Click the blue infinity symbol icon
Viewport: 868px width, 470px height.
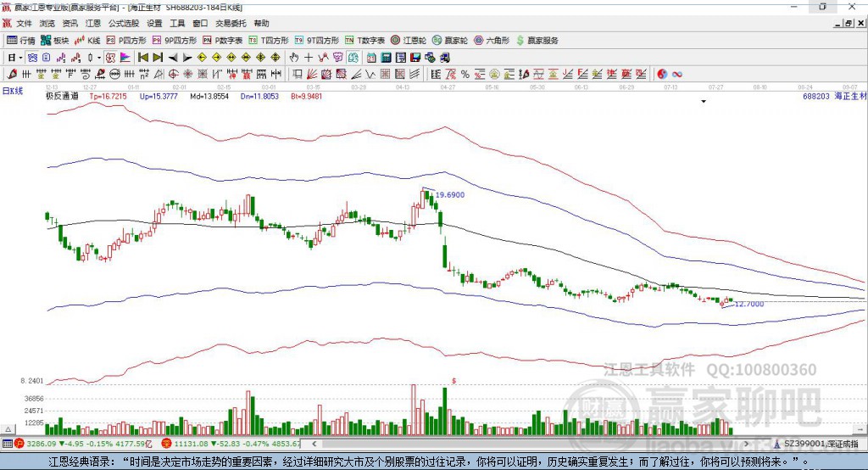(x=677, y=75)
